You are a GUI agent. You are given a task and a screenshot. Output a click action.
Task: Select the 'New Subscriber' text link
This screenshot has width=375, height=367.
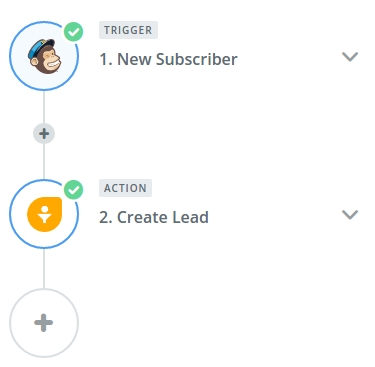pos(177,59)
